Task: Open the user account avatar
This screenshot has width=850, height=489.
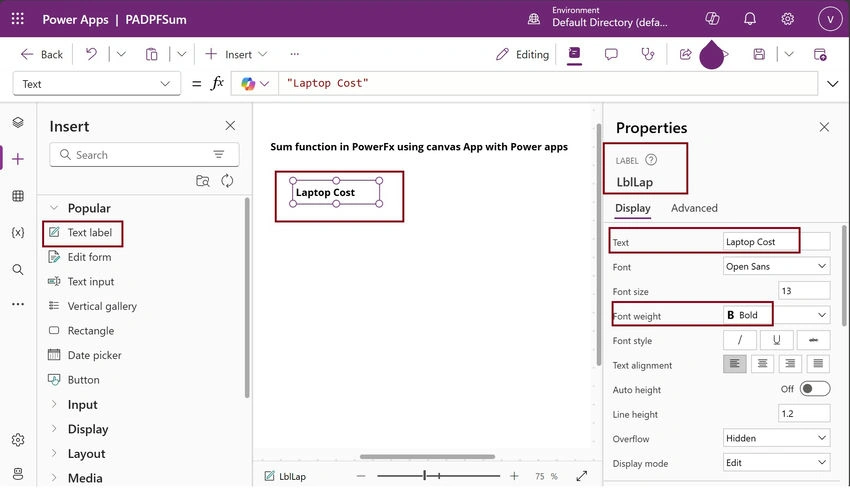Action: point(829,19)
